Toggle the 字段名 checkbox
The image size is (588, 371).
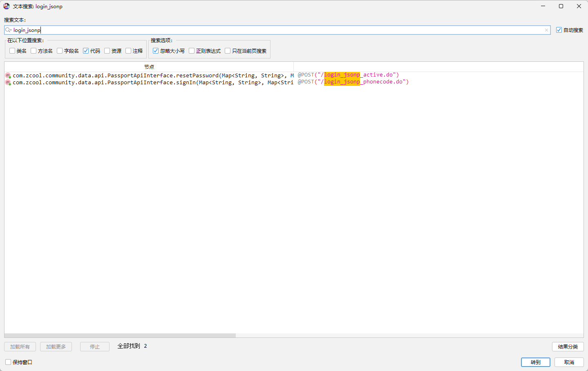(x=60, y=51)
